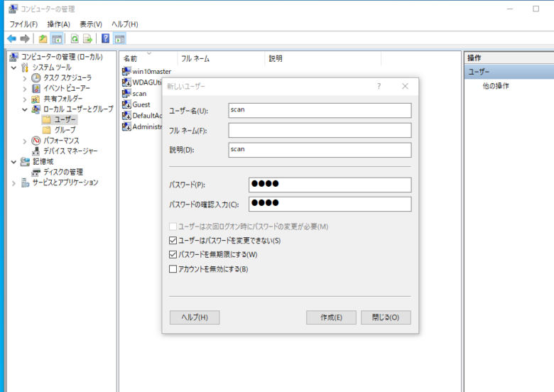Screen dimensions: 554x392
Task: Toggle the Show/Hide console tree icon
Action: pyautogui.click(x=57, y=38)
